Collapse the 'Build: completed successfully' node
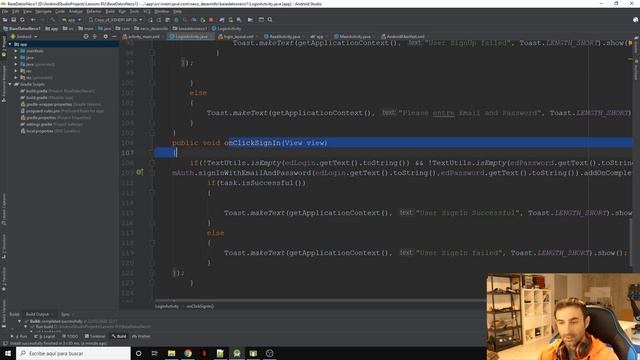 19,321
